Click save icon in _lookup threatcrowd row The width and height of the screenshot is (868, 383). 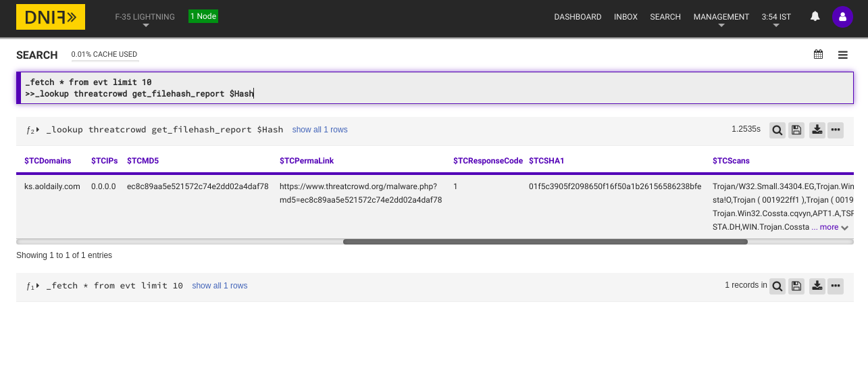click(796, 130)
